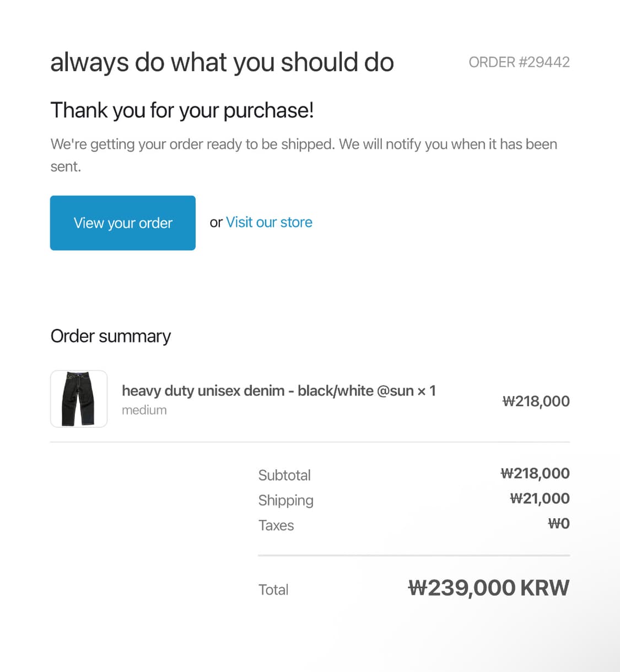Open the Visit our store link
The image size is (620, 672).
269,222
